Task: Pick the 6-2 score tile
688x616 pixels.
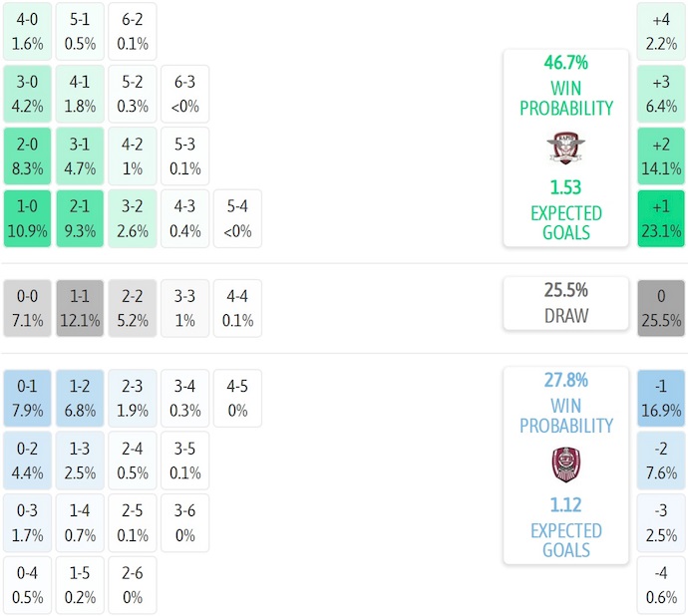Action: [x=133, y=31]
